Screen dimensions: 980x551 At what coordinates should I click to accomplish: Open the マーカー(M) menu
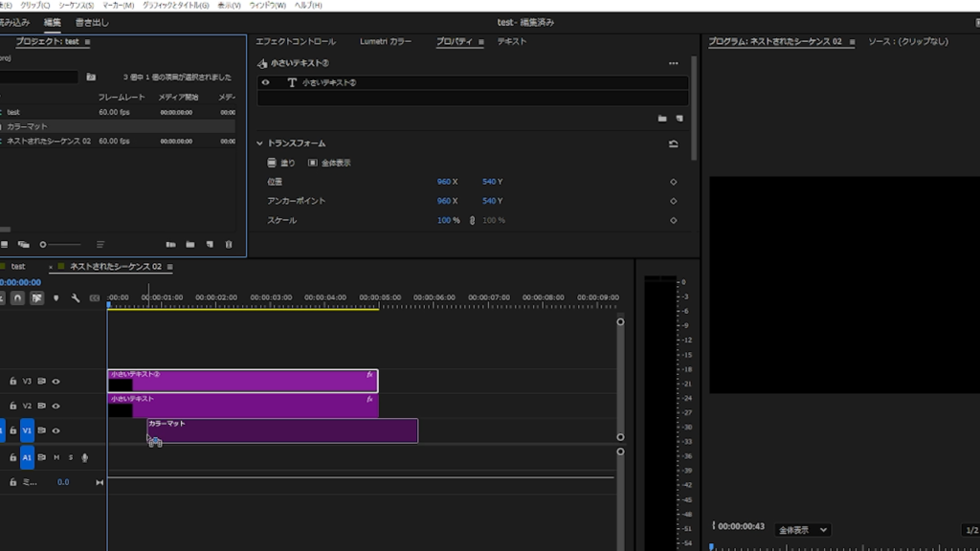coord(118,5)
